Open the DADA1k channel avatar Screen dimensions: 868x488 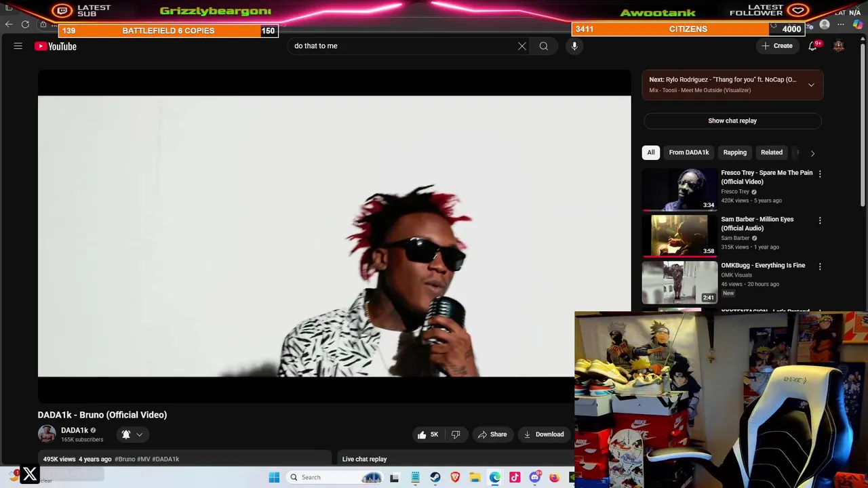click(47, 434)
